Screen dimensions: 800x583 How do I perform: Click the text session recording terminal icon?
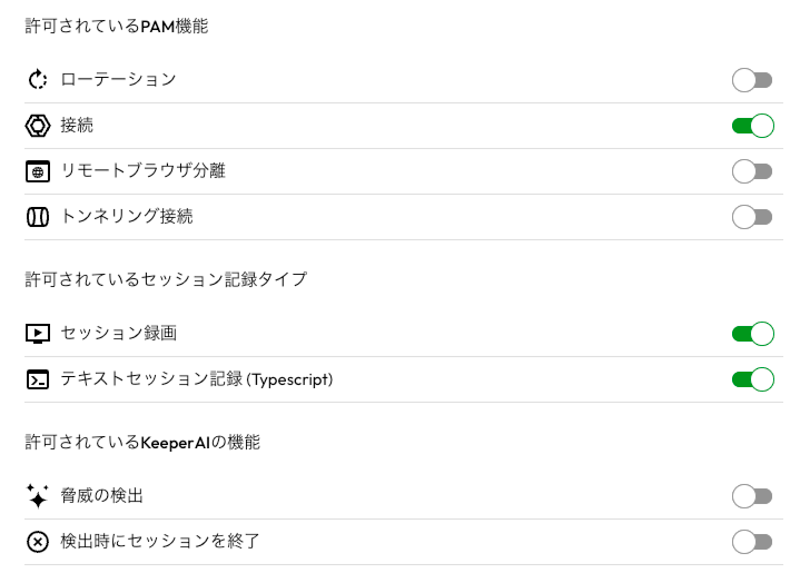click(37, 380)
